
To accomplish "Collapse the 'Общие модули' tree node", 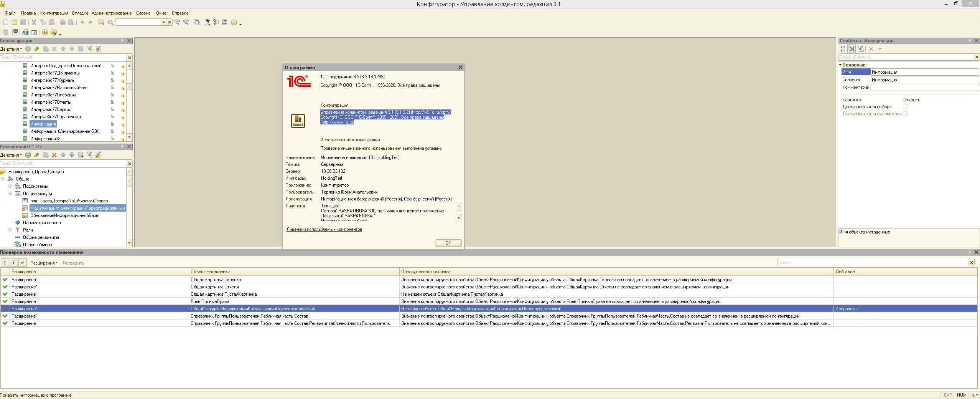I will coord(10,194).
